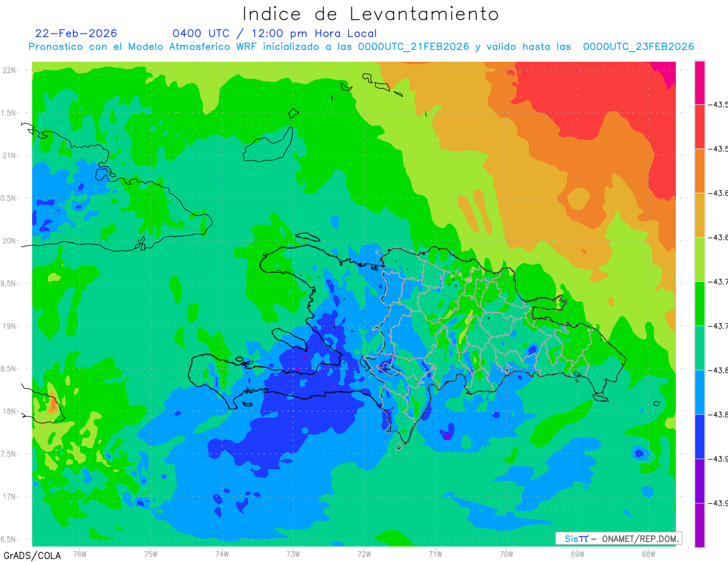728x562 pixels.
Task: Click the '71W' longitude label
Action: pos(436,554)
